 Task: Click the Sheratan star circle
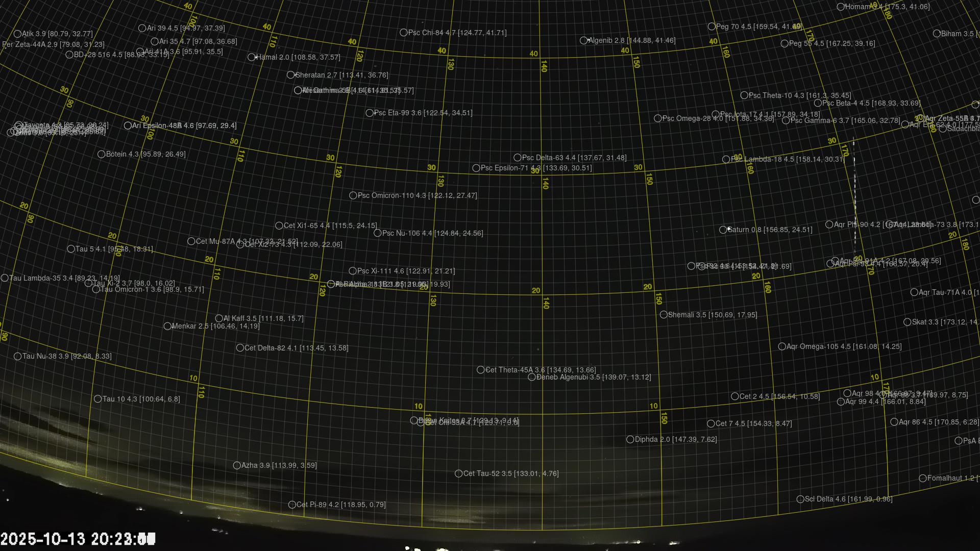tap(291, 75)
